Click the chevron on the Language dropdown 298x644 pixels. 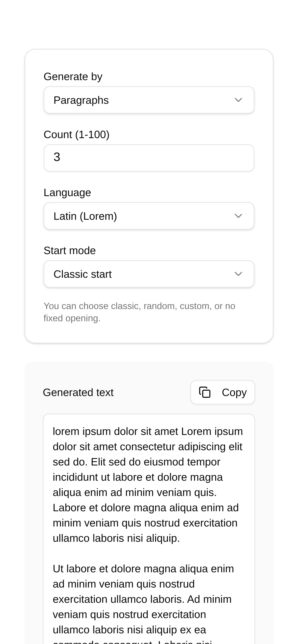click(238, 216)
